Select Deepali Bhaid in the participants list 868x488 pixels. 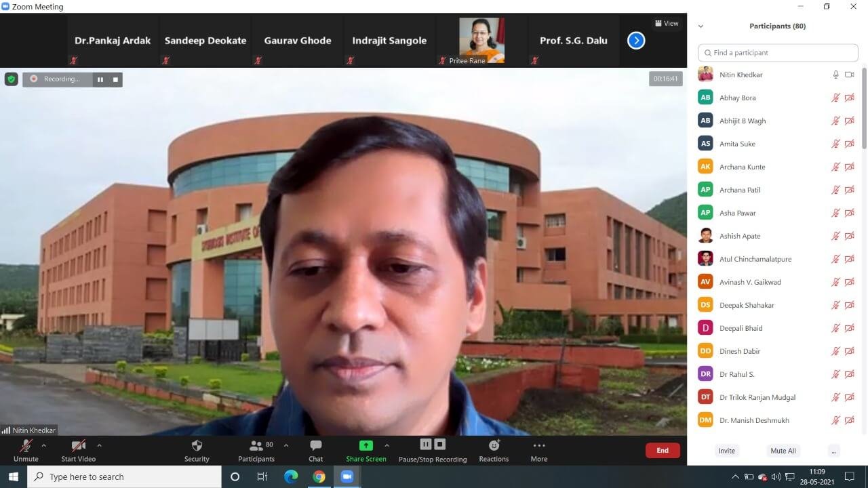(778, 328)
